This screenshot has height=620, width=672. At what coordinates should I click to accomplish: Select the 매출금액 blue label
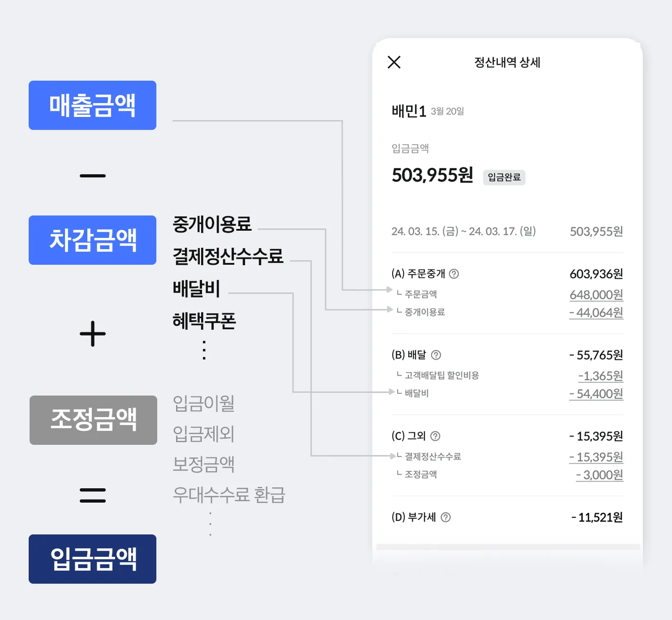coord(92,105)
